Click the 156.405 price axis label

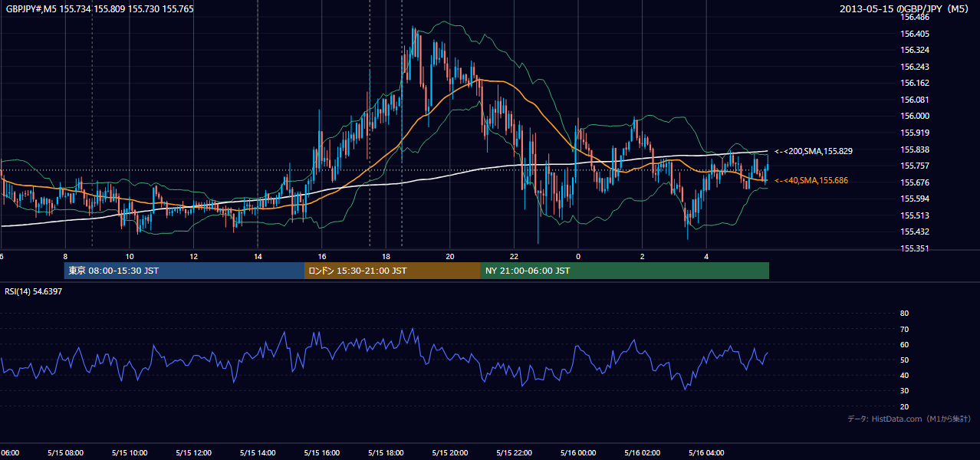click(x=915, y=34)
